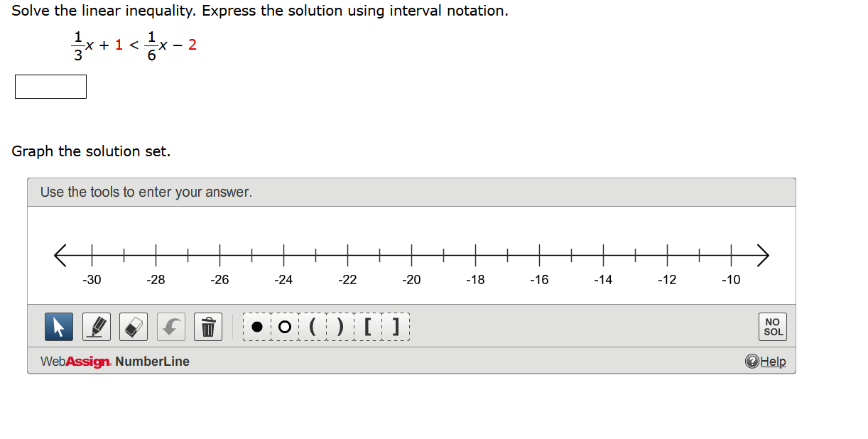Screen dimensions: 868x439
Task: Undo the last graph action
Action: (x=170, y=326)
